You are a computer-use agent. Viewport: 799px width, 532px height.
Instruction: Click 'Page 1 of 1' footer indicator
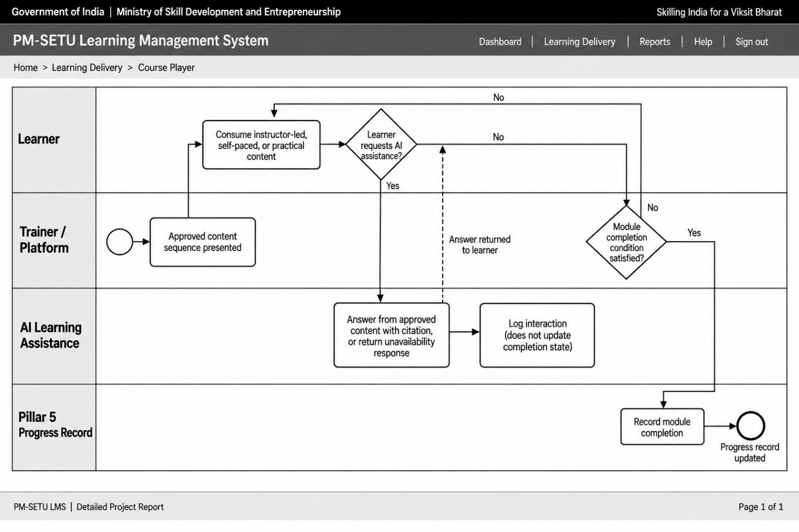pos(761,507)
